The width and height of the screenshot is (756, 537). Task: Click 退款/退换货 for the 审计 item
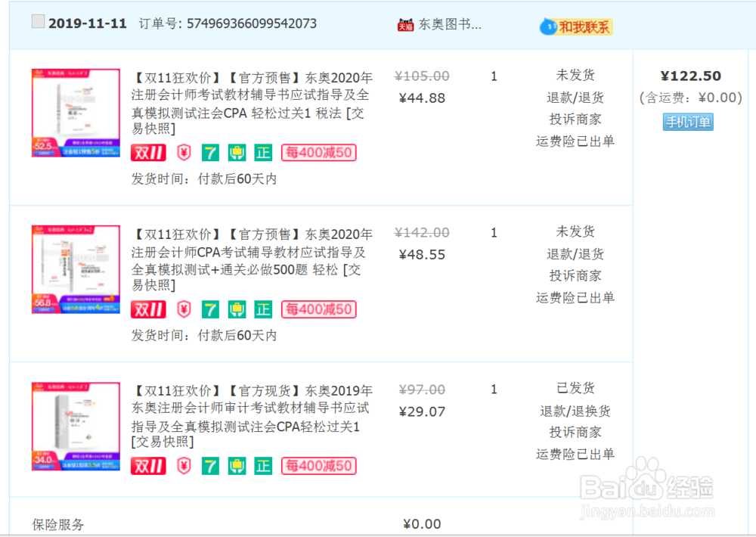click(575, 411)
